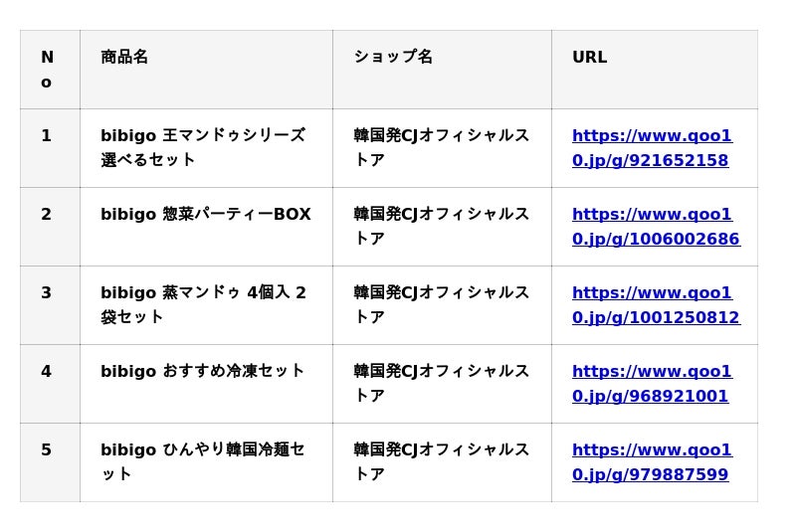Open the qoo10 link ending in 968921001

[651, 384]
